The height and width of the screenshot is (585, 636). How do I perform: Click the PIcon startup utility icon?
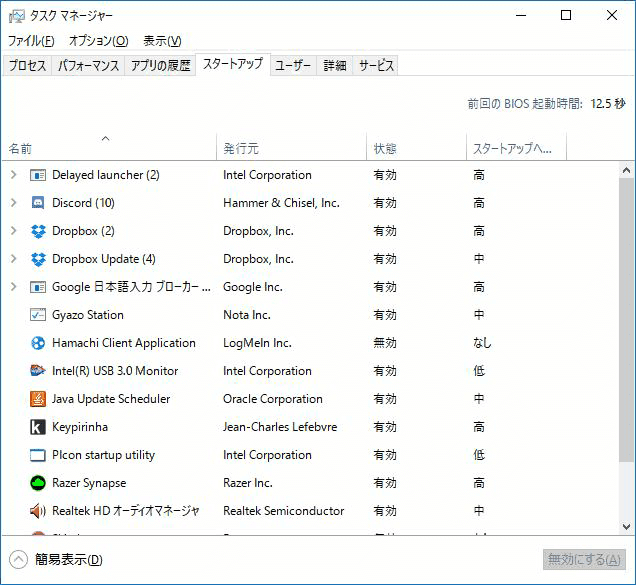click(x=38, y=455)
